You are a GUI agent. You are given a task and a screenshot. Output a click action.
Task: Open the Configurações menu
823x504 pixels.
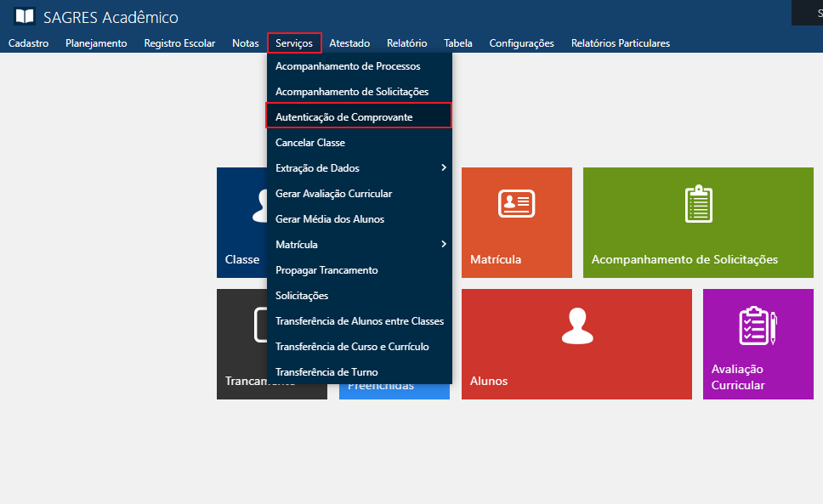521,43
